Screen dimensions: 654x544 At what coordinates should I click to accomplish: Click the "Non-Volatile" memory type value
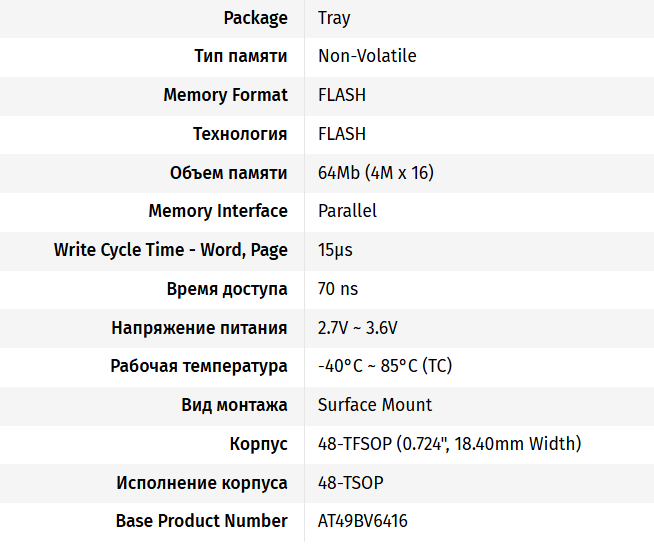(x=367, y=56)
